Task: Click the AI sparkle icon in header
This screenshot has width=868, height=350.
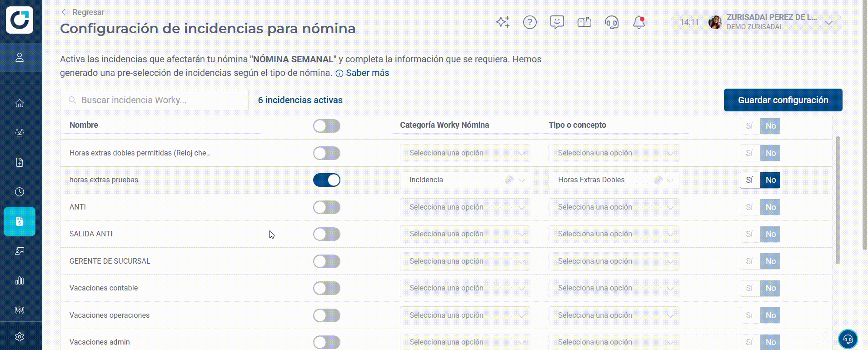Action: point(503,22)
